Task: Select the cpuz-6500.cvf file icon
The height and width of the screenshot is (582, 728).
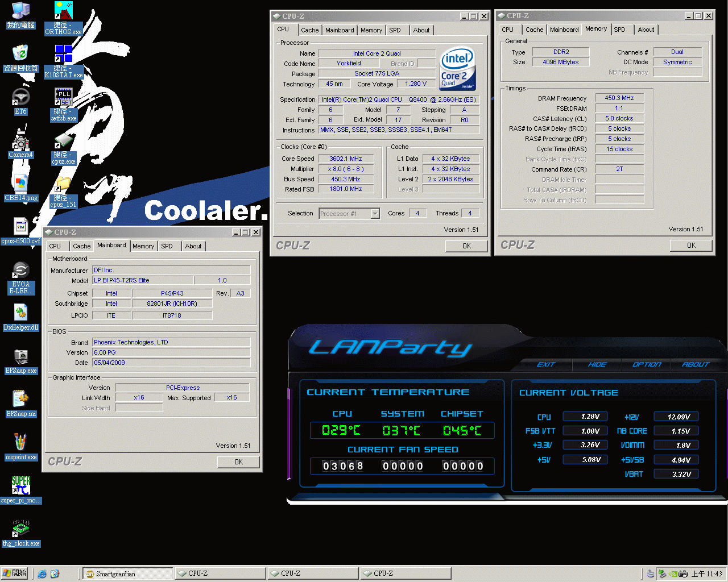Action: tap(21, 231)
